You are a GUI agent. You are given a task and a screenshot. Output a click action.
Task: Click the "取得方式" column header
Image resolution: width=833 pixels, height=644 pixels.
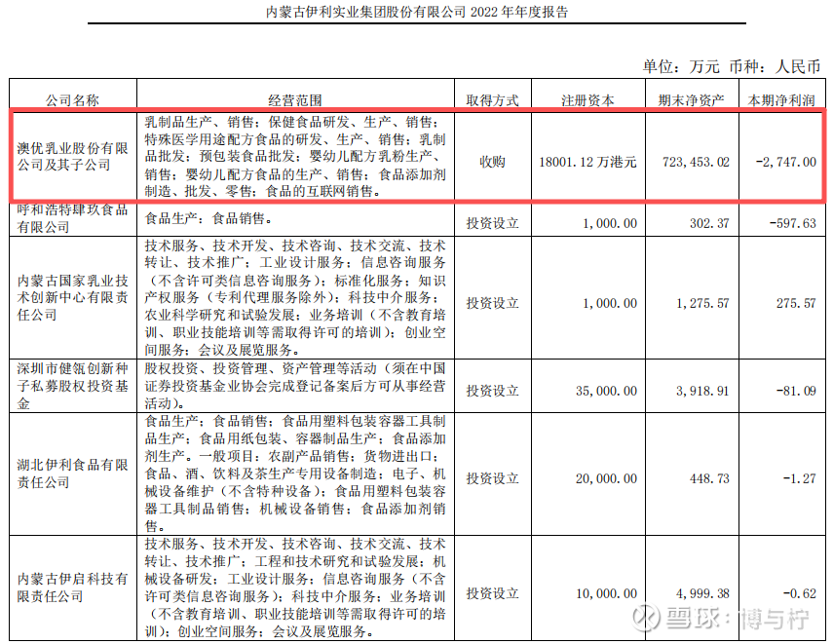pos(492,100)
